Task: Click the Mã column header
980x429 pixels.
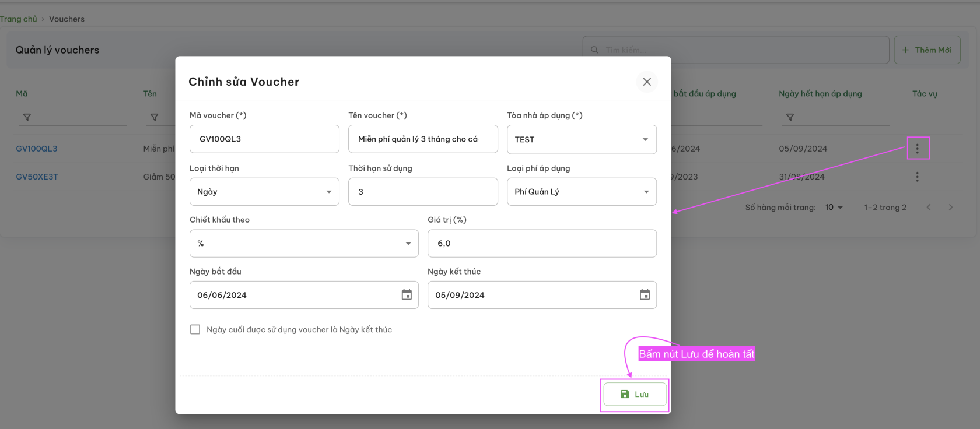Action: (x=22, y=93)
